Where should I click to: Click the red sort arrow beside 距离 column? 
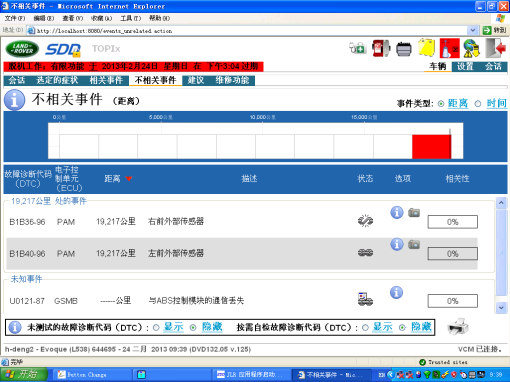[129, 179]
